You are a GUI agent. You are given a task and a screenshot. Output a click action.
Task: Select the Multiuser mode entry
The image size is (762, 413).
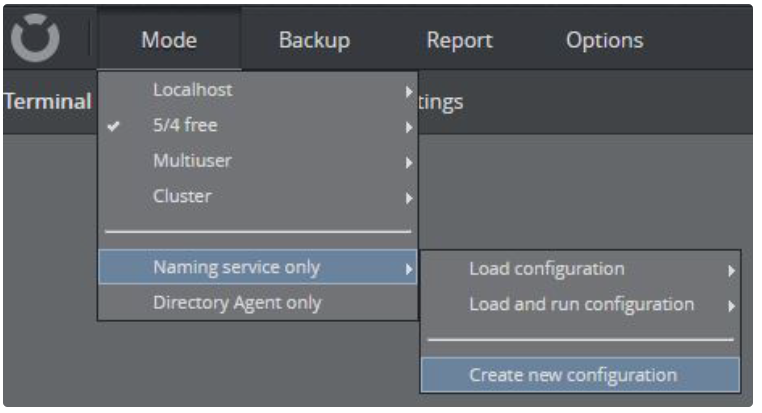258,161
